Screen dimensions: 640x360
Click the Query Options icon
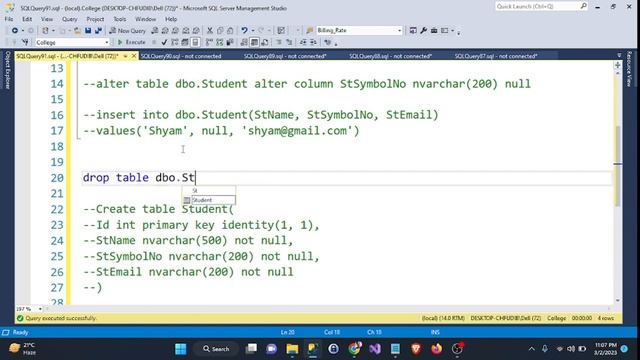point(185,42)
